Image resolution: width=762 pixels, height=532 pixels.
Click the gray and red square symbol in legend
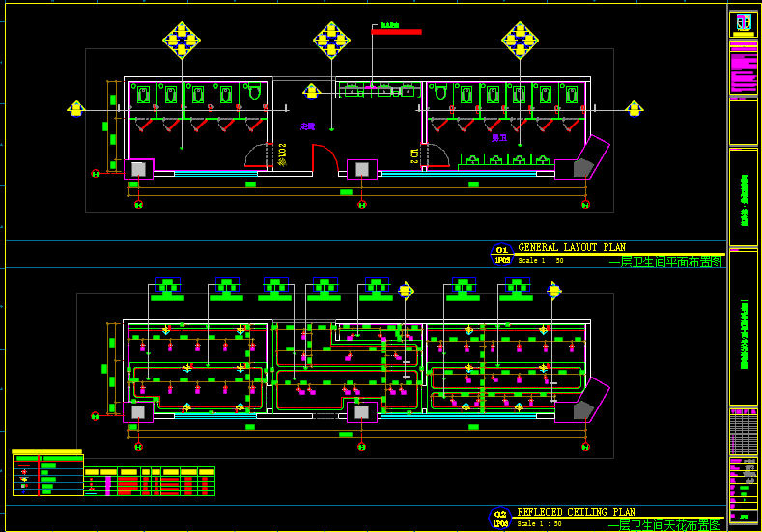coord(24,486)
